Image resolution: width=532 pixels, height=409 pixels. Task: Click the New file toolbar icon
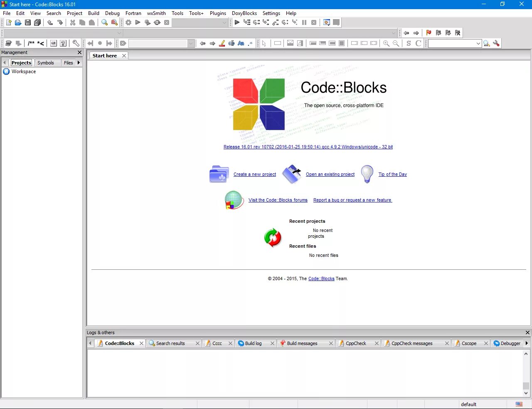pos(8,22)
